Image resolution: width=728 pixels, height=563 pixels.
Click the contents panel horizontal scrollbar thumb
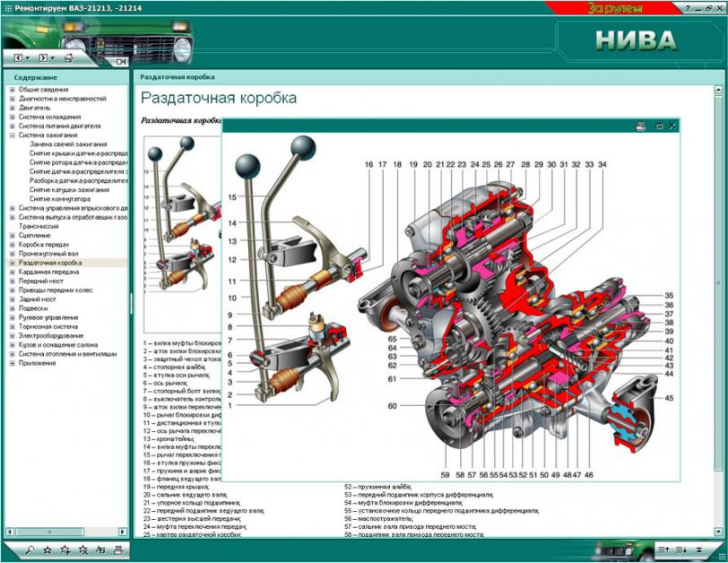(x=49, y=532)
